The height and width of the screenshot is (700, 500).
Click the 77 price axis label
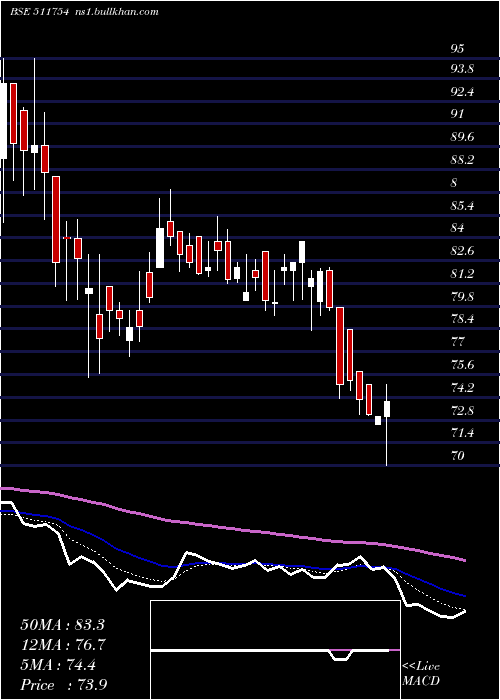(457, 342)
